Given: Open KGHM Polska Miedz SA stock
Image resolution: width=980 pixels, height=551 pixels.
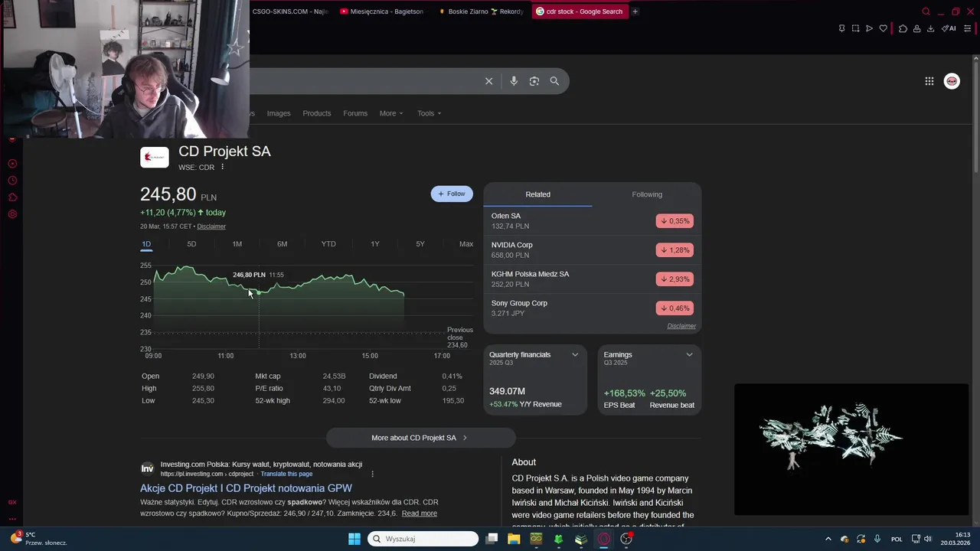Looking at the screenshot, I should tap(592, 279).
